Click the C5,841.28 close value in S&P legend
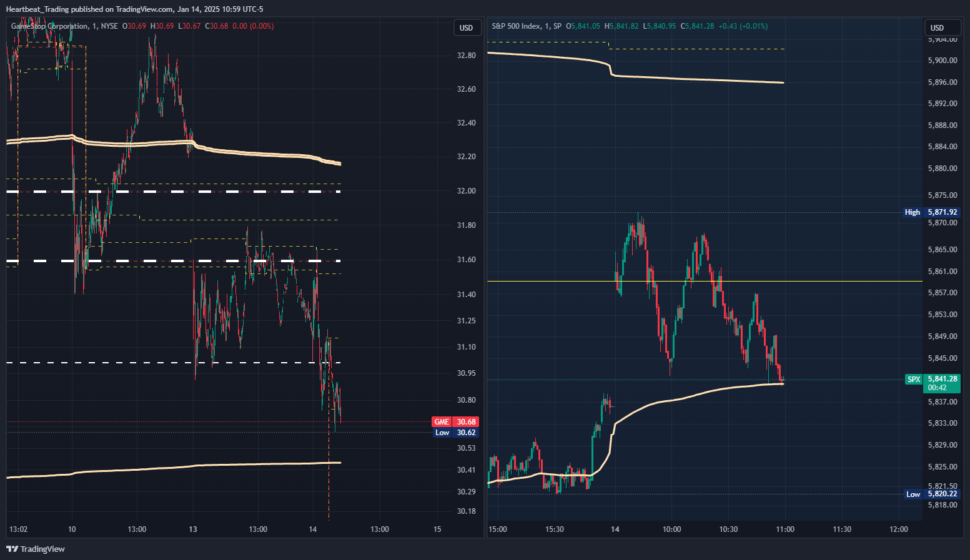This screenshot has width=970, height=560. coord(697,26)
